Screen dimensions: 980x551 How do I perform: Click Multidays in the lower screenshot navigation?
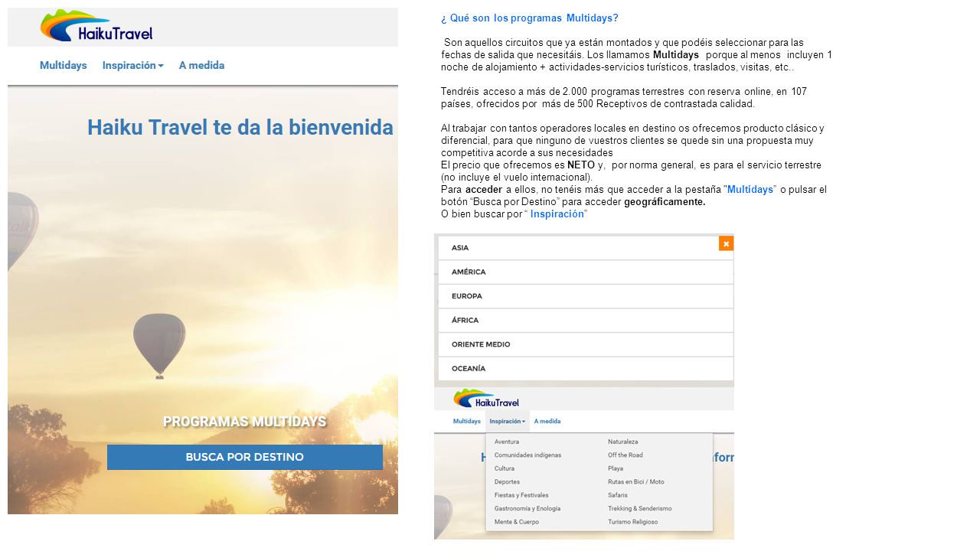[x=467, y=422]
